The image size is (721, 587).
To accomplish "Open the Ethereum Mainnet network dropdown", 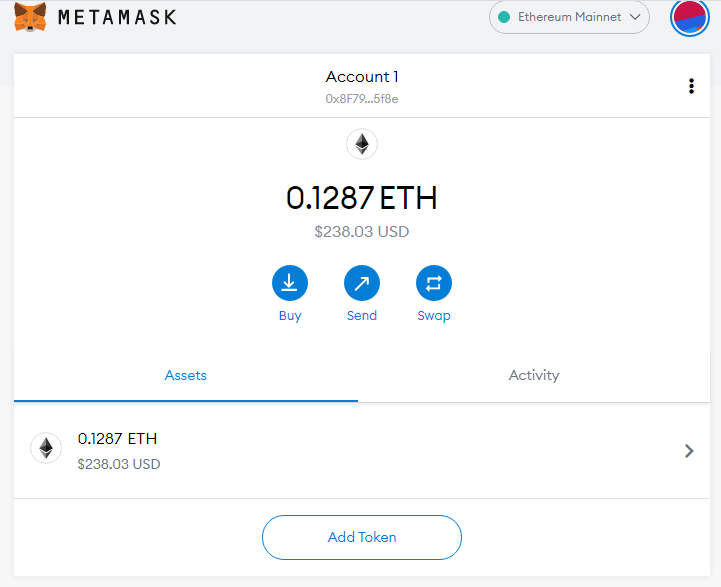I will (x=569, y=17).
